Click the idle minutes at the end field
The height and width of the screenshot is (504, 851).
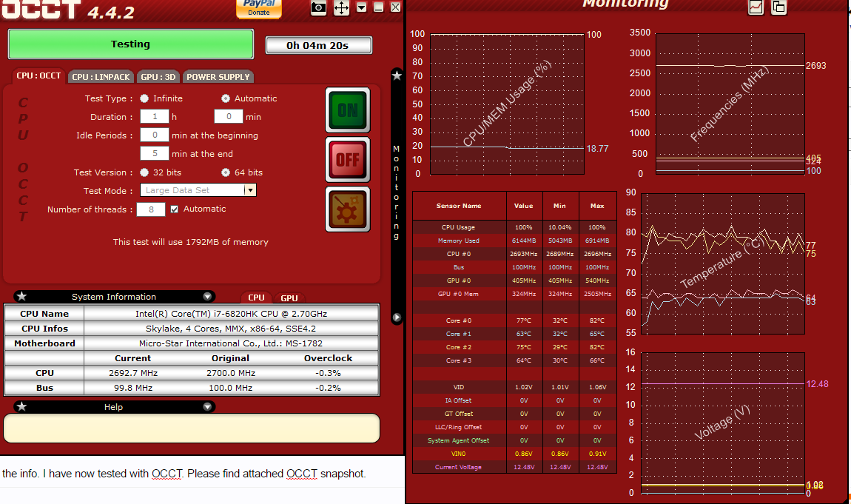pos(155,153)
